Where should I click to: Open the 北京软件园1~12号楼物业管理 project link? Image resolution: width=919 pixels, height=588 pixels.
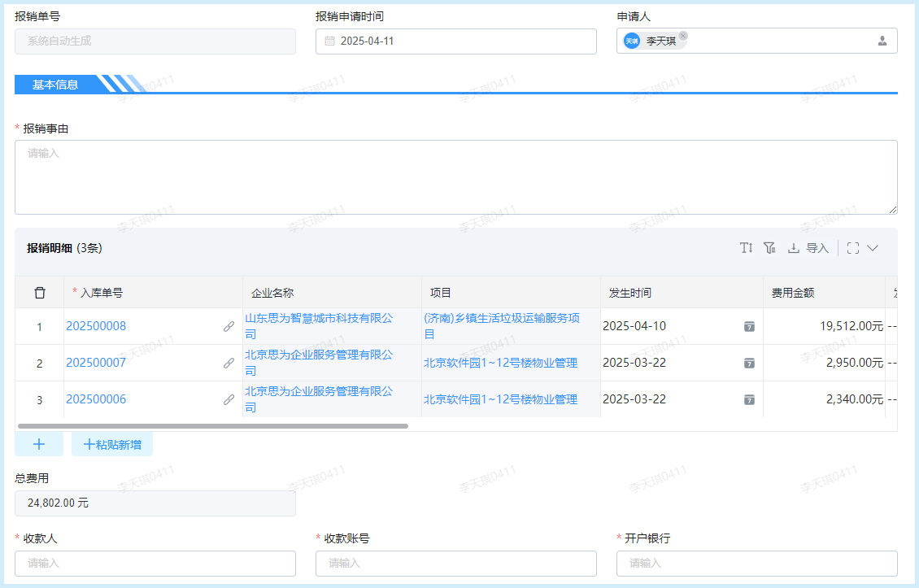[x=499, y=363]
